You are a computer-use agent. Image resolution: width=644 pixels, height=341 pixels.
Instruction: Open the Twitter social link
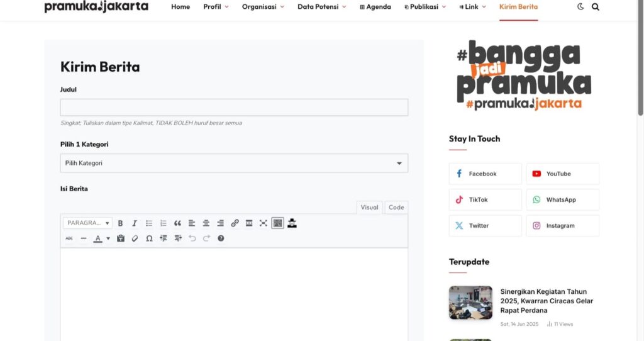click(x=485, y=226)
